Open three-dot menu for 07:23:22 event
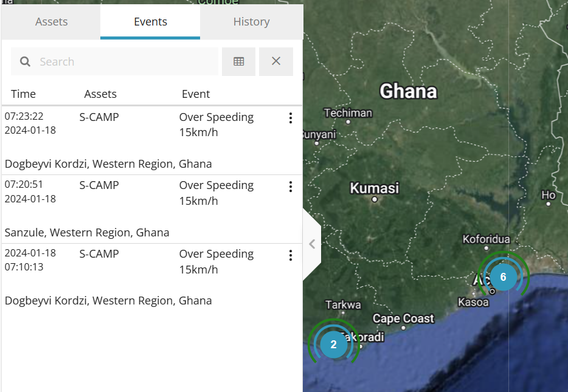This screenshot has height=392, width=568. pyautogui.click(x=291, y=118)
